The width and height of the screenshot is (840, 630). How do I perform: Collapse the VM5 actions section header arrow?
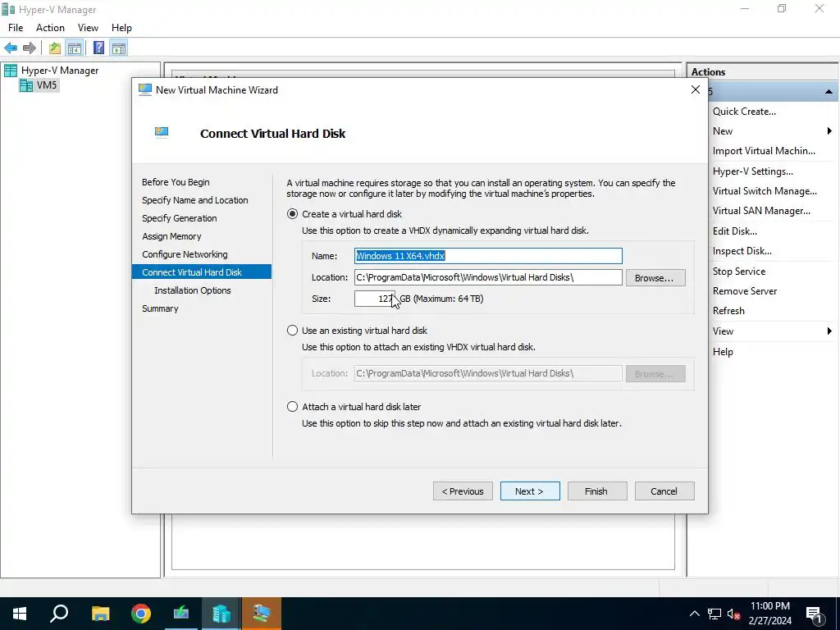coord(829,92)
